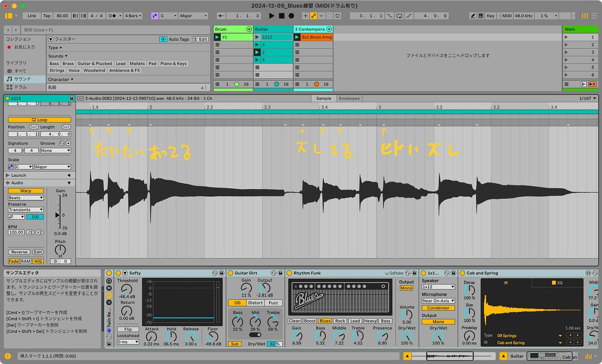Click the Follow playback arrow icon
Image resolution: width=602 pixels, height=364 pixels.
coord(221,16)
